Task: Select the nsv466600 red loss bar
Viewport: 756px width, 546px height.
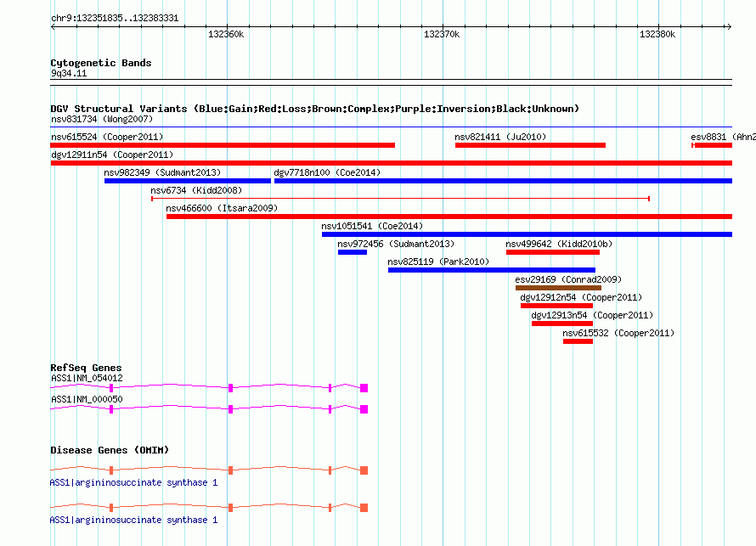Action: click(x=449, y=217)
